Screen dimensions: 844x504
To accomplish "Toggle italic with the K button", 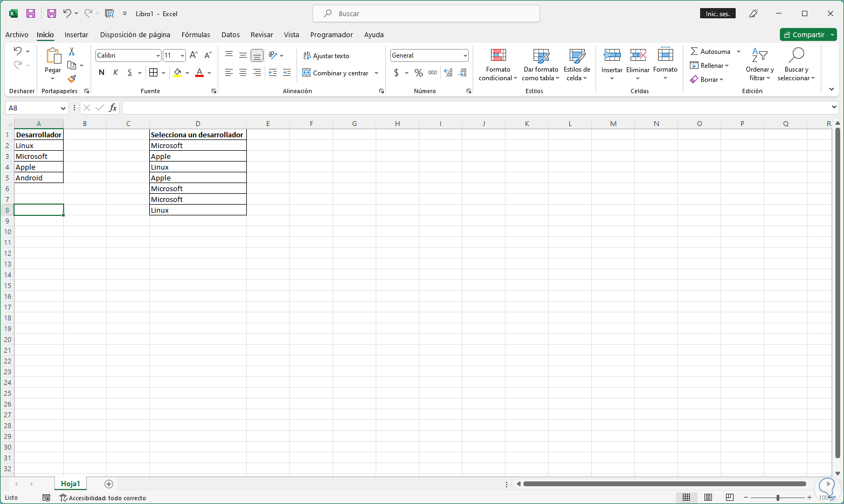I will coord(115,73).
